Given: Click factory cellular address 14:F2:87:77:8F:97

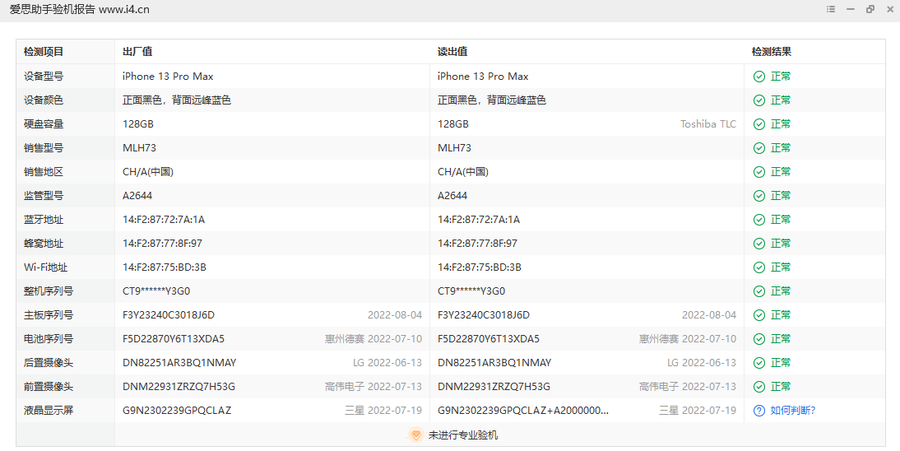Looking at the screenshot, I should (x=162, y=243).
